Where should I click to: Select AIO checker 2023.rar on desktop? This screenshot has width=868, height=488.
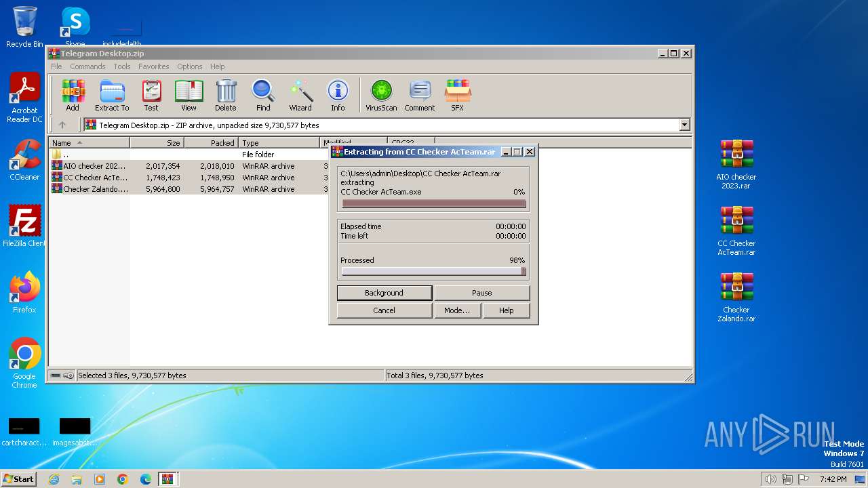click(736, 165)
